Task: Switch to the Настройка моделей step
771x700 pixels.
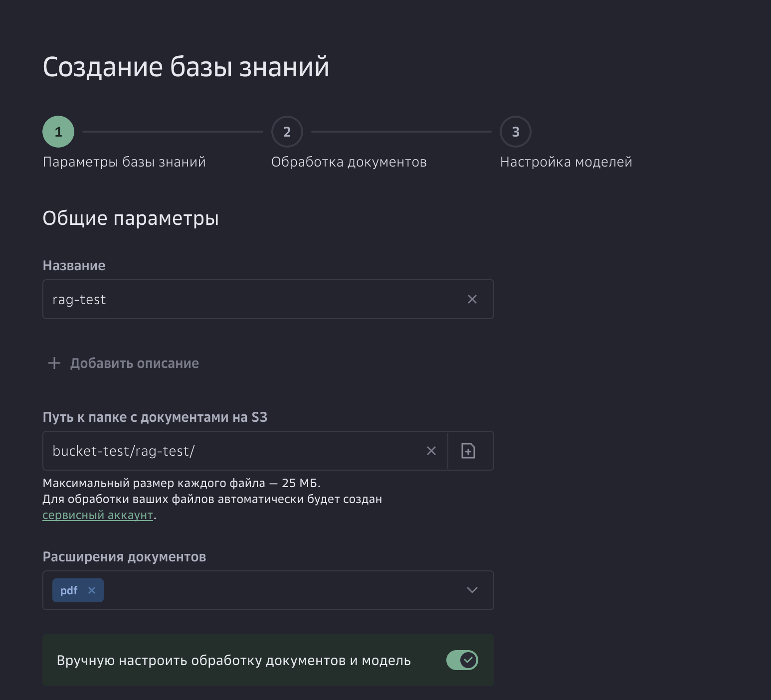Action: [566, 161]
